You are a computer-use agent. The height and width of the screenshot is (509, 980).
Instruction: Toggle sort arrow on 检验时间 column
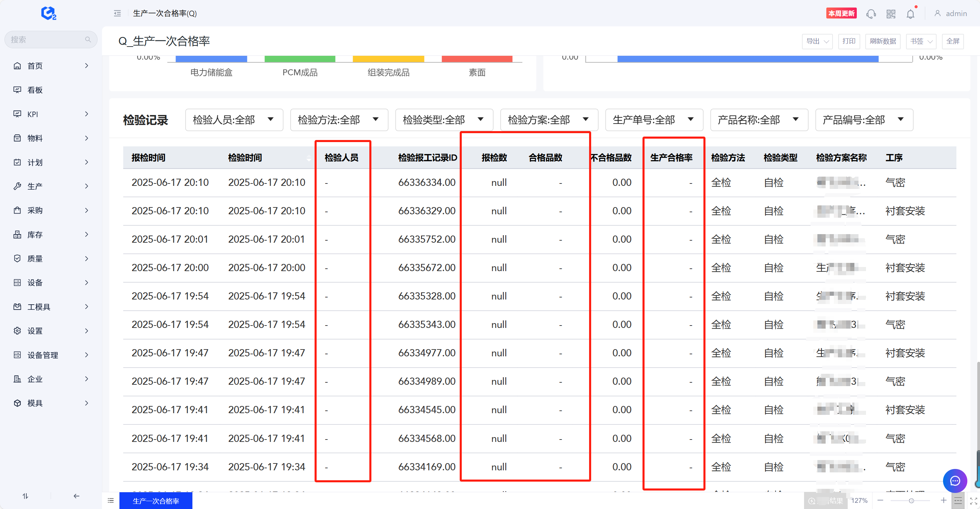pyautogui.click(x=308, y=158)
